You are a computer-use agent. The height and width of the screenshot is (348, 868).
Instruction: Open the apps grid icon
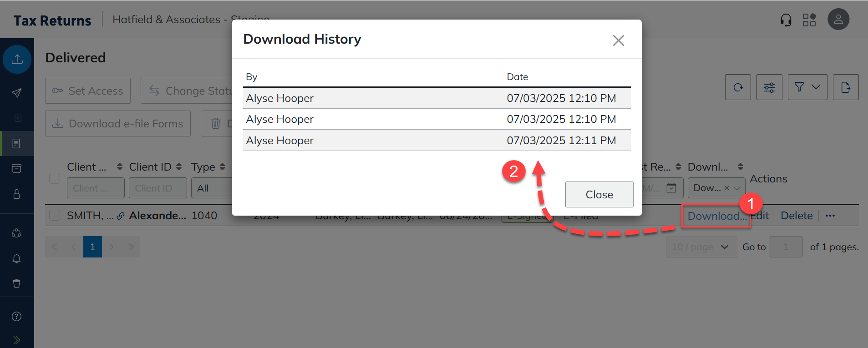click(809, 20)
